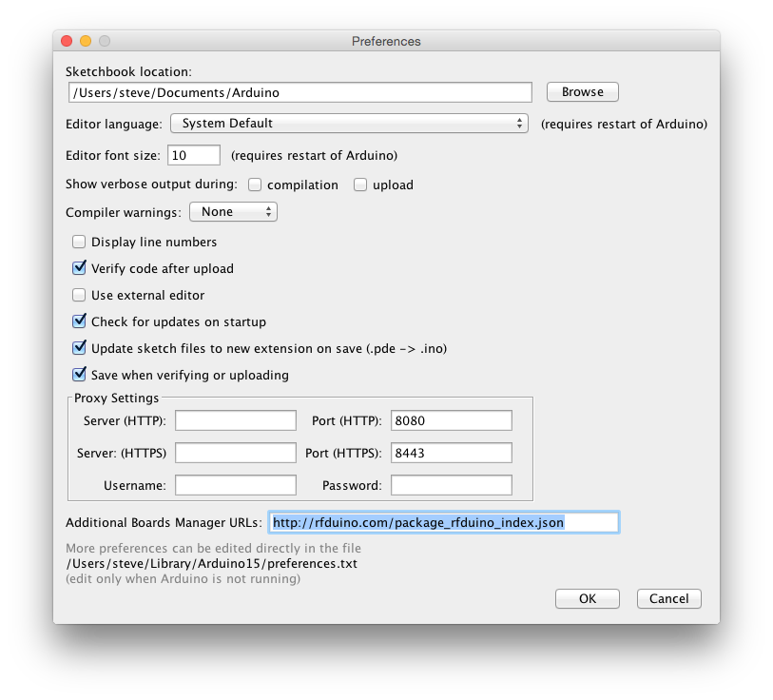Click the Sketchbook location path field
This screenshot has height=700, width=773.
click(x=299, y=92)
